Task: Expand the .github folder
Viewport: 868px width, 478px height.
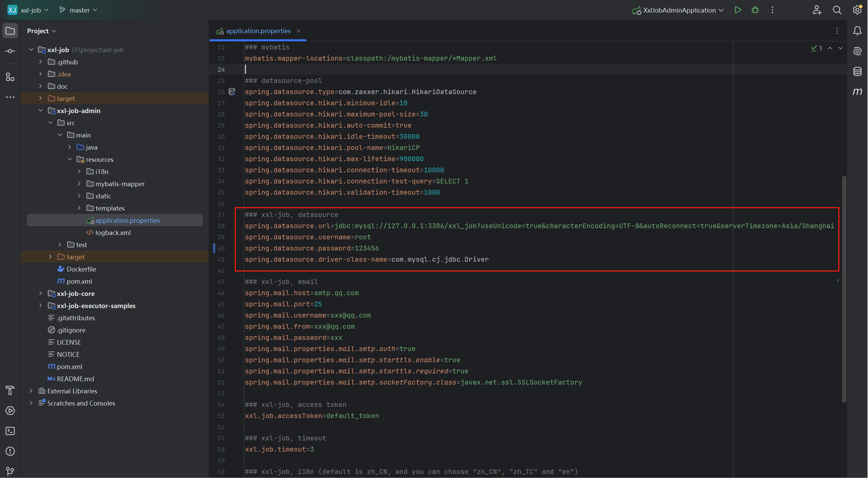Action: 41,62
